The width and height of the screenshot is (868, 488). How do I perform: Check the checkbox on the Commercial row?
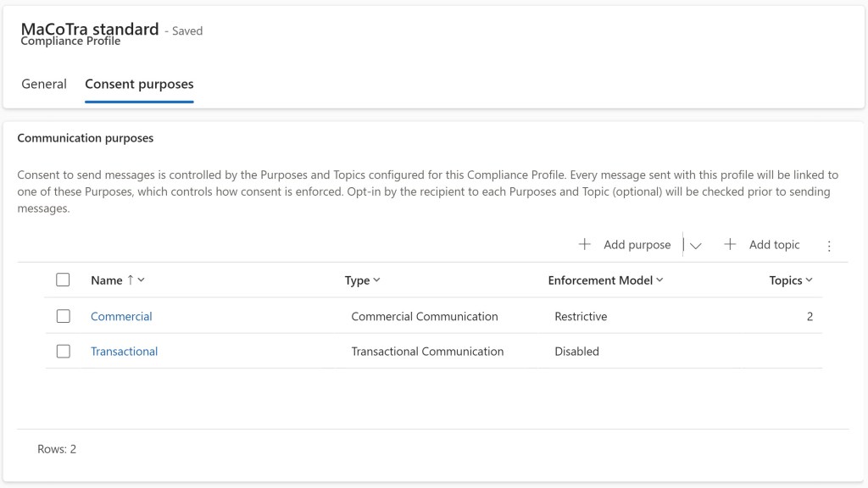coord(63,316)
